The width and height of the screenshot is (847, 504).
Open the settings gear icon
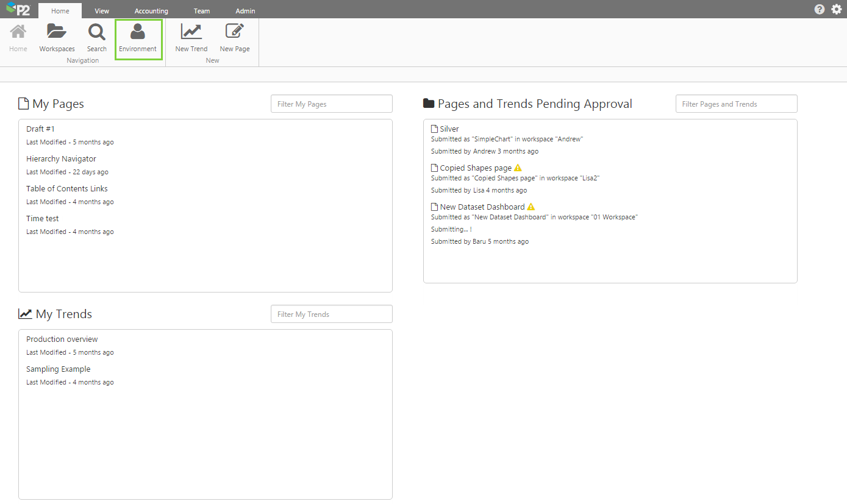coord(837,9)
